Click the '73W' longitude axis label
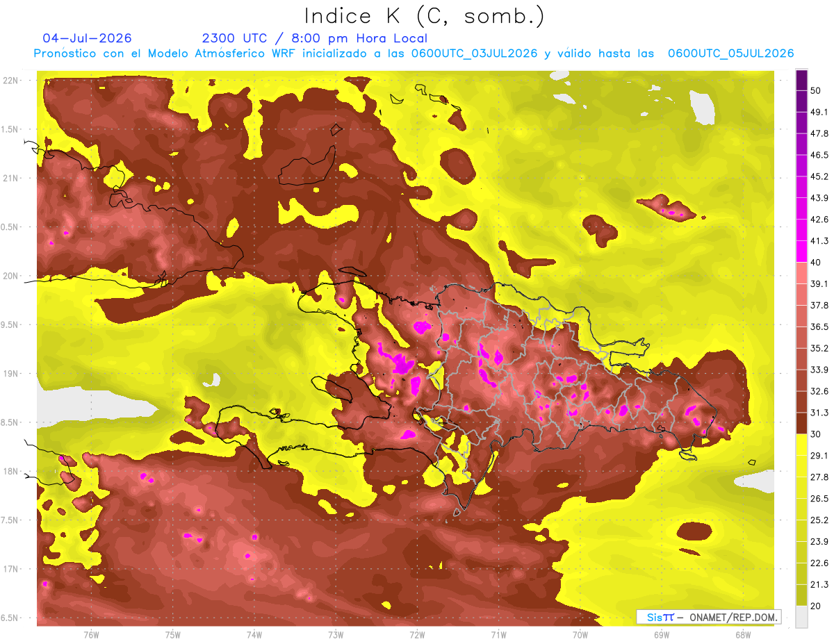The image size is (834, 644). click(336, 635)
